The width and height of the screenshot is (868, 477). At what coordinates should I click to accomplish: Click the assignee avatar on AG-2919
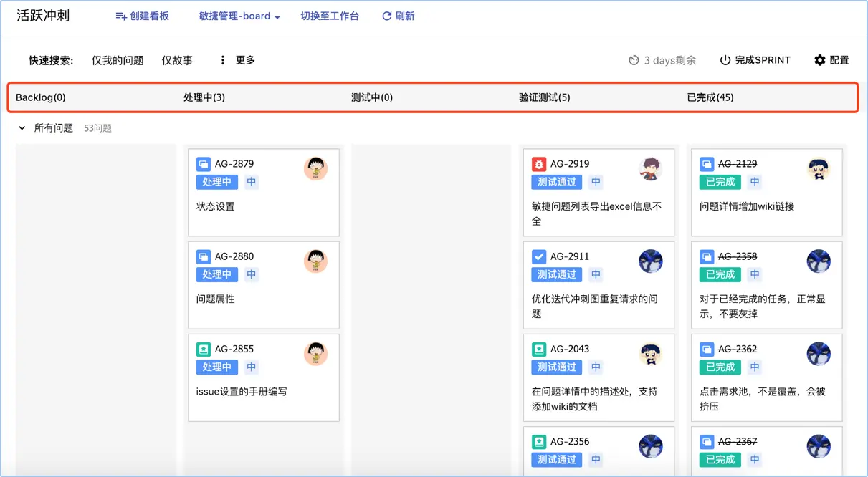[x=651, y=168]
